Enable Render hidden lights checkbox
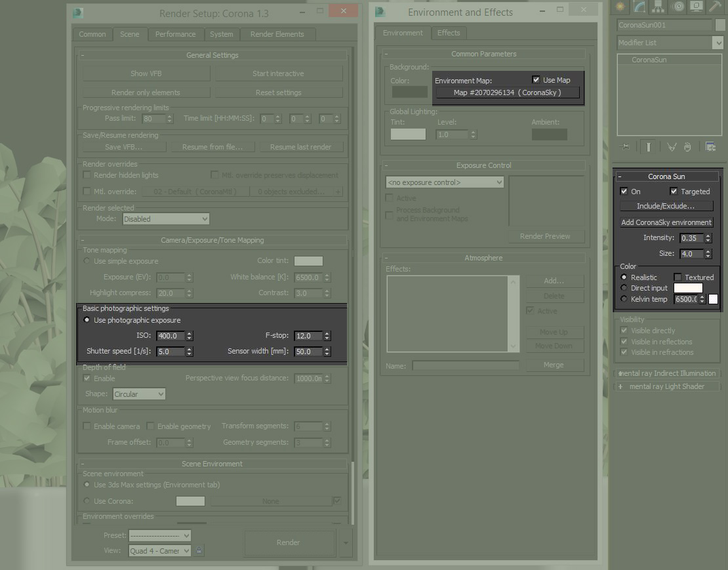Screen dimensions: 728x570 [87, 175]
